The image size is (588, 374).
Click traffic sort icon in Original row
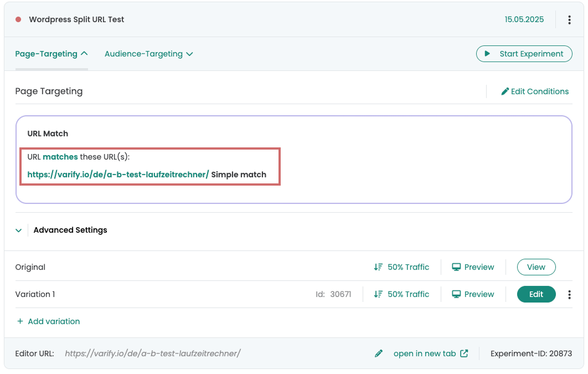[x=378, y=267]
